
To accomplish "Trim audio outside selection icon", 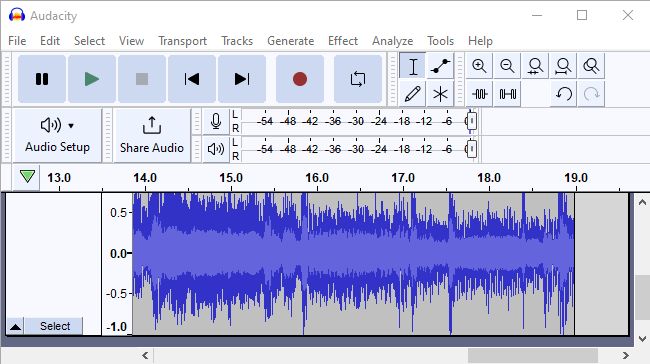I will 479,94.
